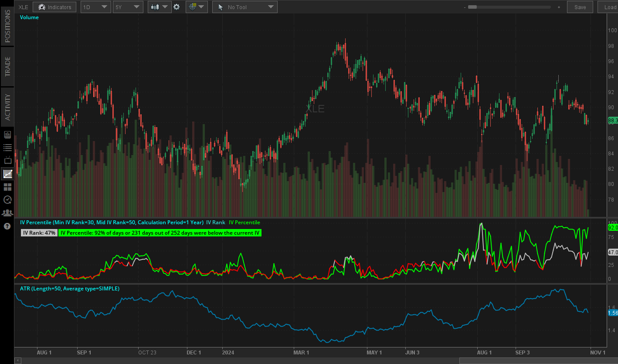618x364 pixels.
Task: Toggle the IV Percentile plot visibility
Action: point(244,222)
